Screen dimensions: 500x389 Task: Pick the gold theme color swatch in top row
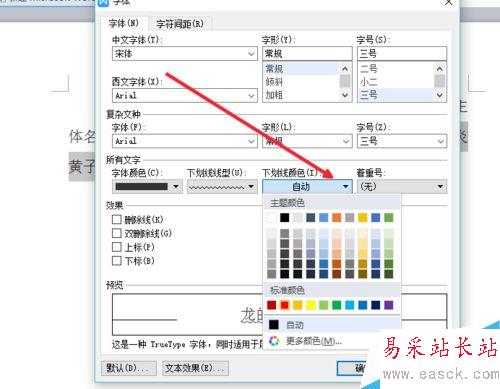pos(363,218)
